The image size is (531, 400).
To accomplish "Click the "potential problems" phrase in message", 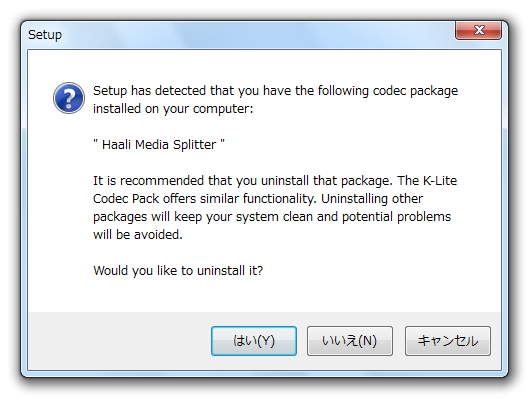I will (397, 217).
